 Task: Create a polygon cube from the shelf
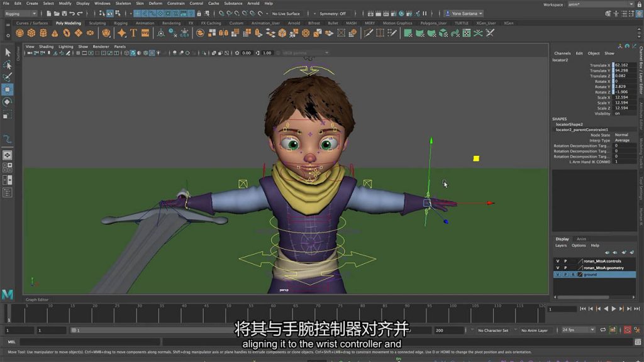tap(31, 33)
